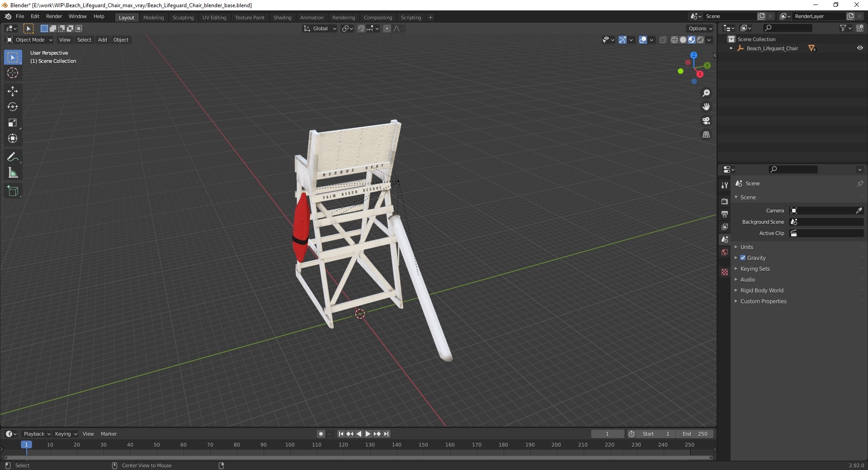
Task: Open the viewport Options dropdown
Action: [x=700, y=28]
